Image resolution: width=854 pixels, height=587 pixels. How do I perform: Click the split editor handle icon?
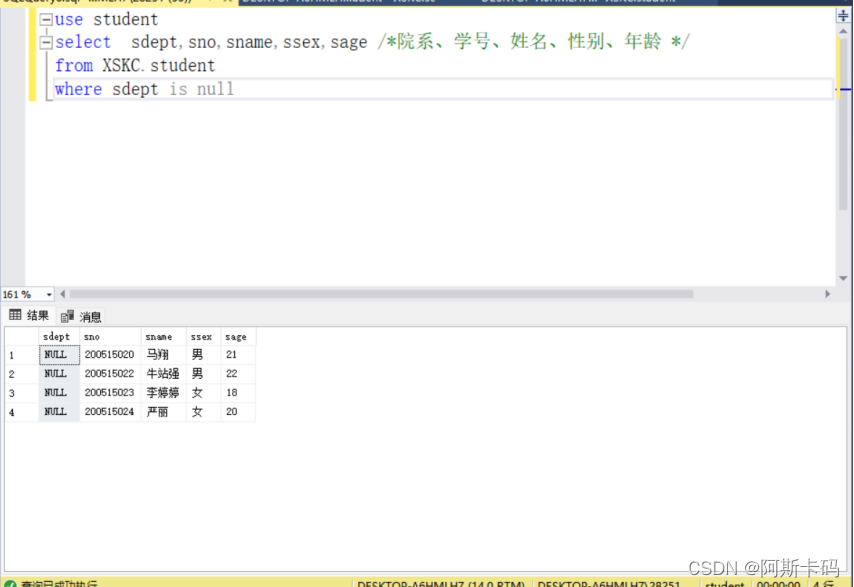click(x=843, y=15)
